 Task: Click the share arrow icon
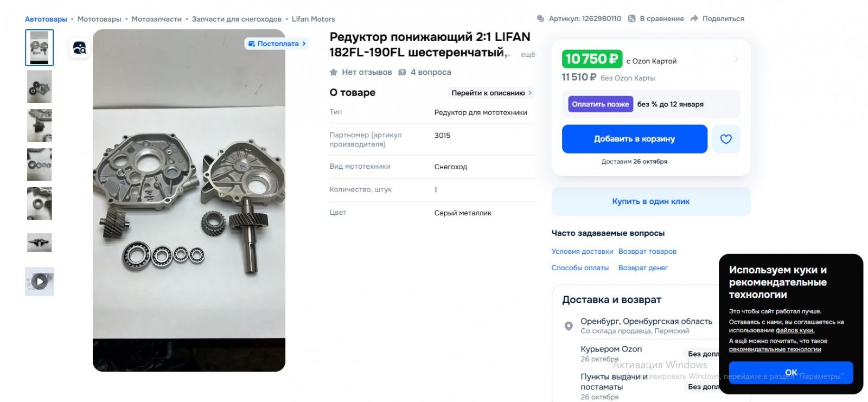click(x=694, y=18)
